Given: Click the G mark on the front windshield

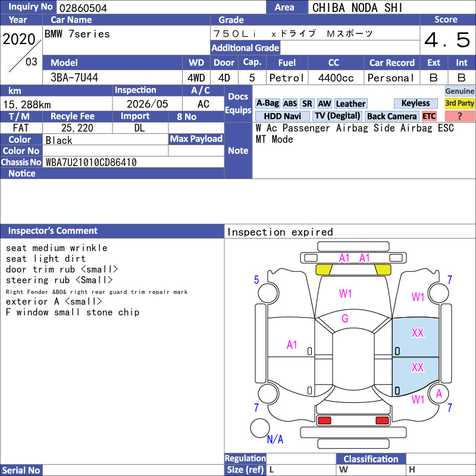Looking at the screenshot, I should [345, 318].
